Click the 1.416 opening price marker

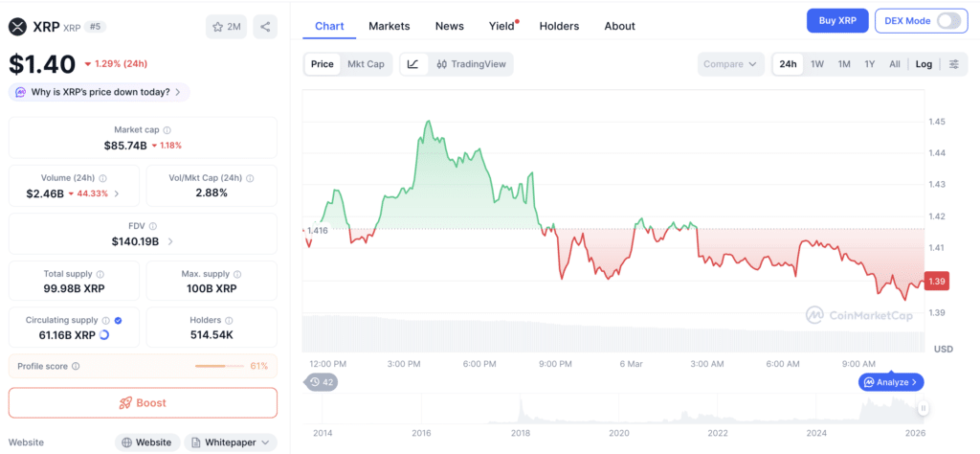318,231
